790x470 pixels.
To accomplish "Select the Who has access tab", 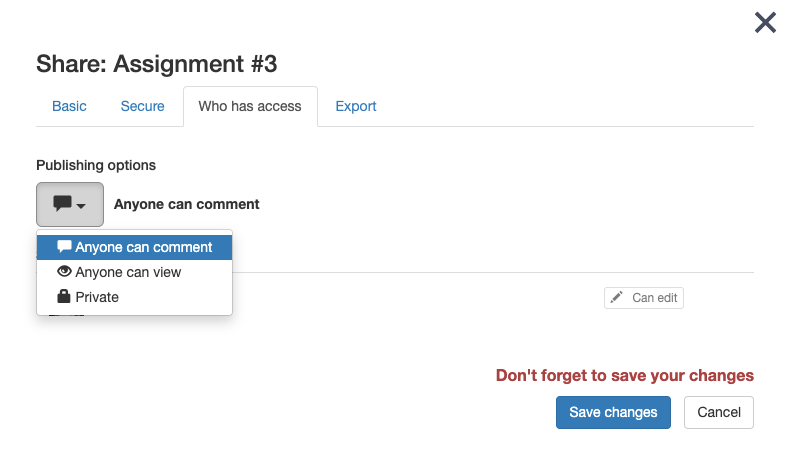I will pyautogui.click(x=250, y=106).
